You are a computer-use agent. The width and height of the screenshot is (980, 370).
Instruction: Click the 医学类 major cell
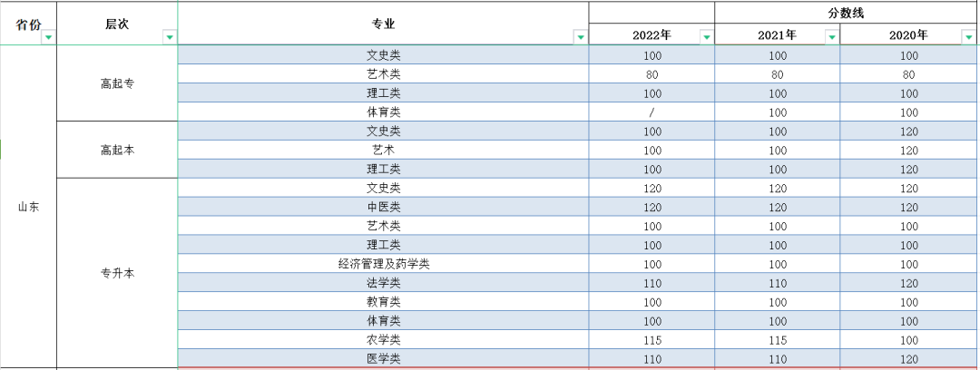point(383,358)
